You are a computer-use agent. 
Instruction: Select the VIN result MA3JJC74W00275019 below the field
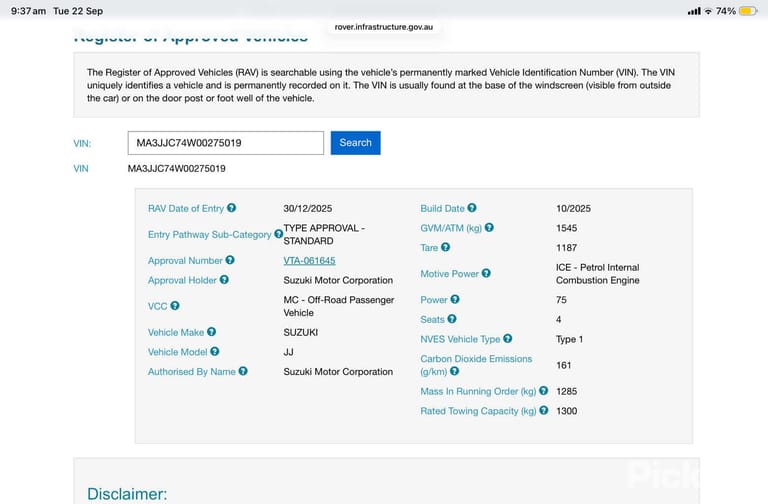pos(177,168)
